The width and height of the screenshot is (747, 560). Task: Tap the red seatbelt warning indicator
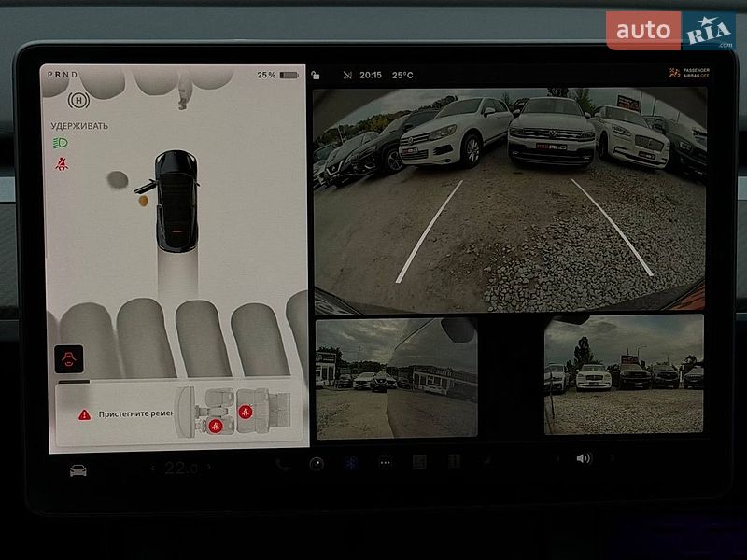(62, 164)
